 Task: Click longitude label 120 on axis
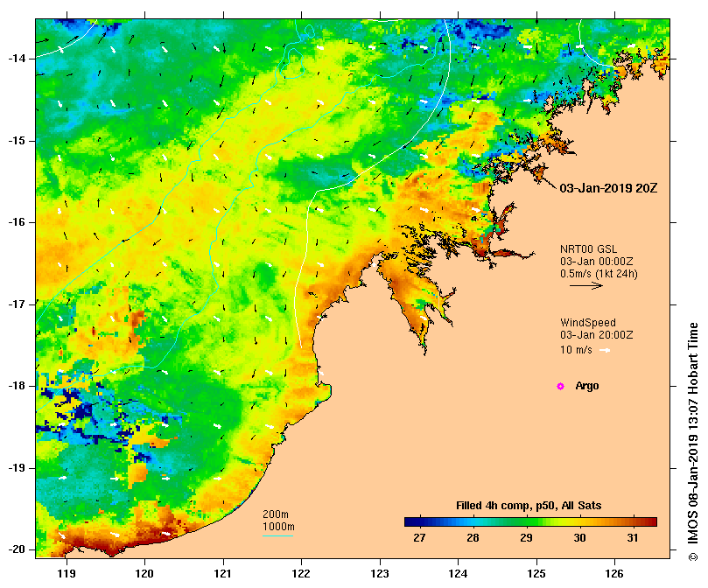coord(145,574)
